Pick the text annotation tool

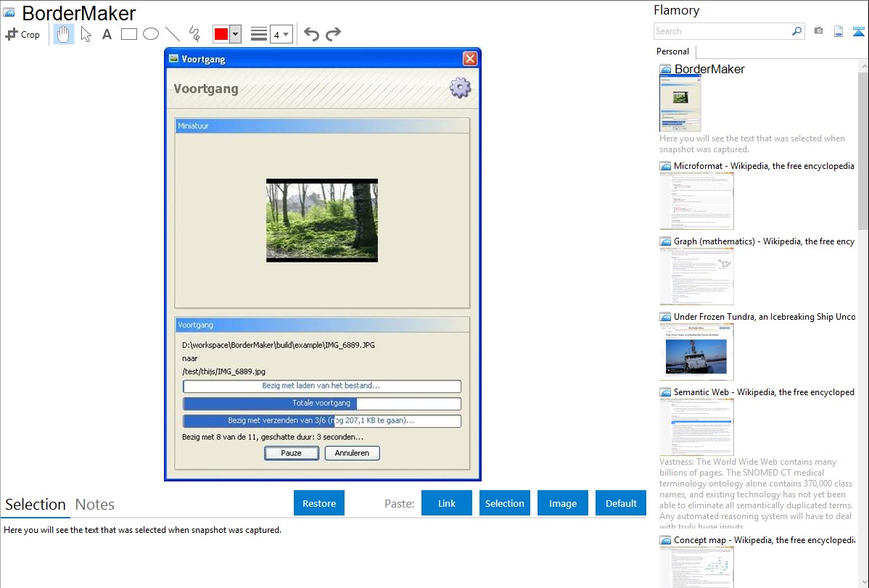[x=107, y=34]
